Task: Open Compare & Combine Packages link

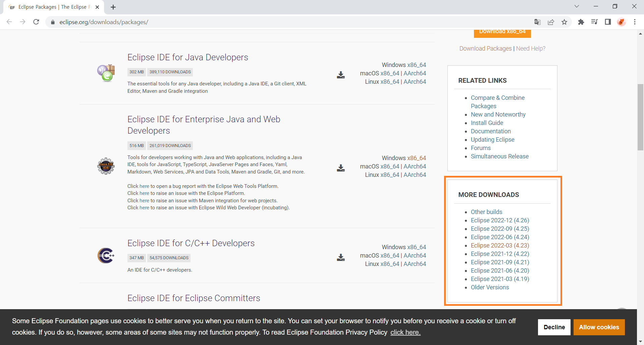Action: (x=498, y=102)
